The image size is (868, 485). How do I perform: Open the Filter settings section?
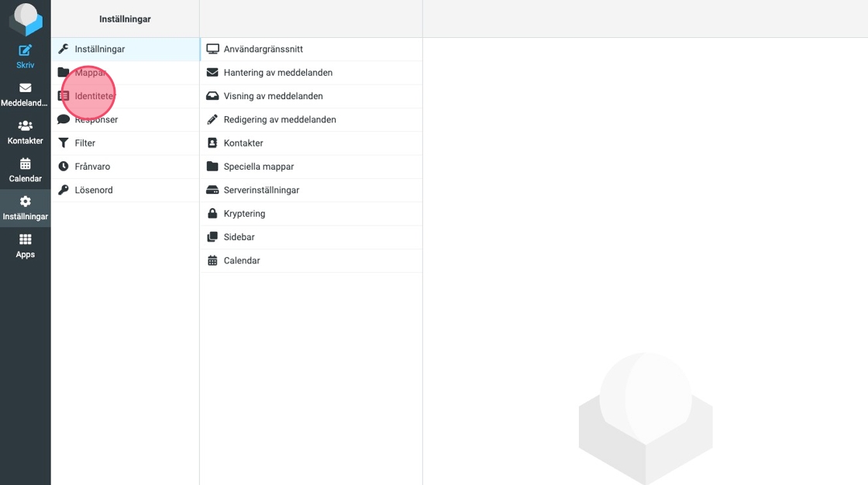(85, 143)
